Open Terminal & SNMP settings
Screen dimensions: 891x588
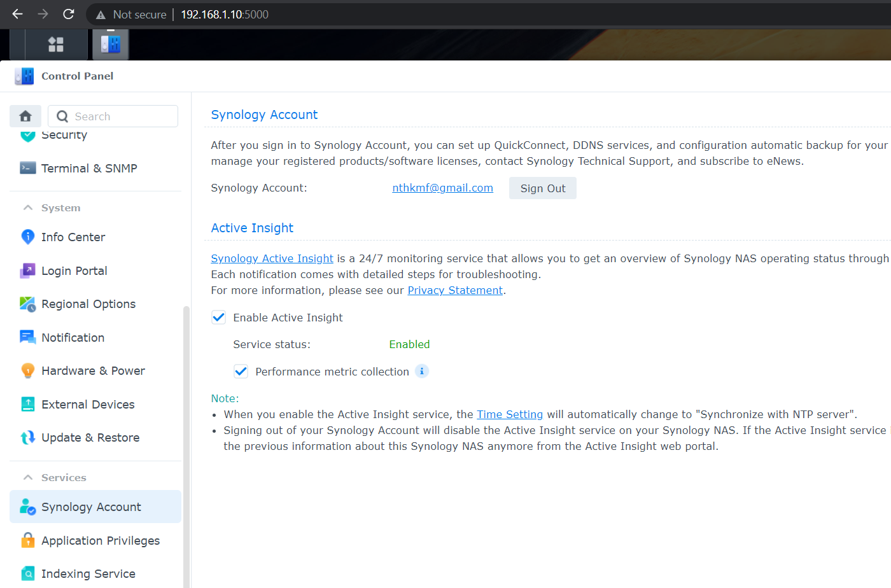89,168
